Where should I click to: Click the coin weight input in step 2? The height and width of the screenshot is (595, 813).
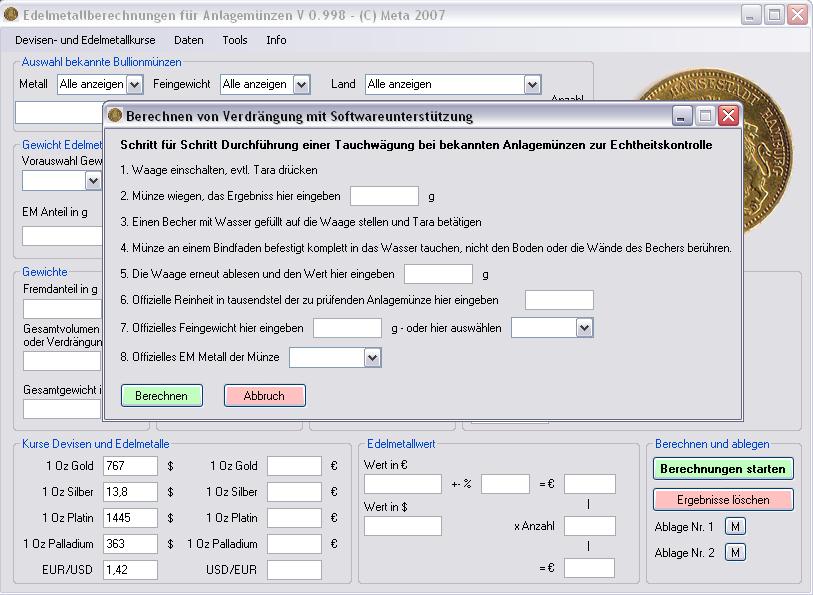tap(384, 196)
